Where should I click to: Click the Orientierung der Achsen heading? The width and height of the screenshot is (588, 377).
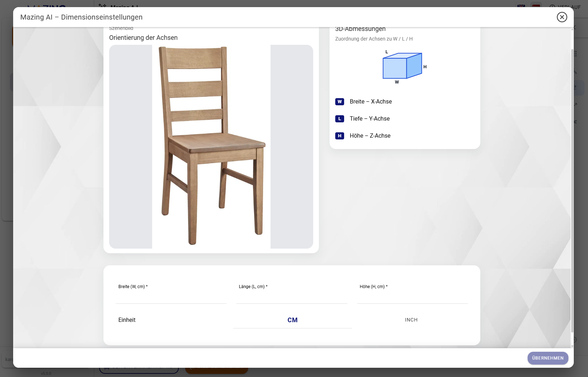coord(143,38)
